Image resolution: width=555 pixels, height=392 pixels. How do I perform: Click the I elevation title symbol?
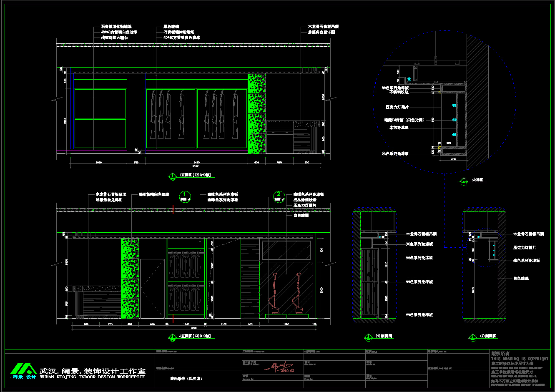tap(173, 176)
